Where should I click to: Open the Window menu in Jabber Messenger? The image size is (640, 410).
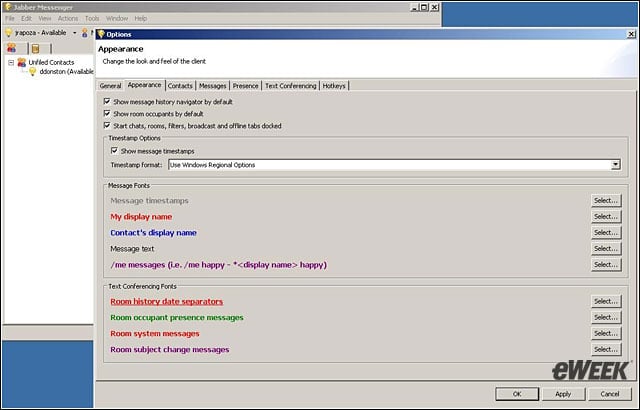117,18
